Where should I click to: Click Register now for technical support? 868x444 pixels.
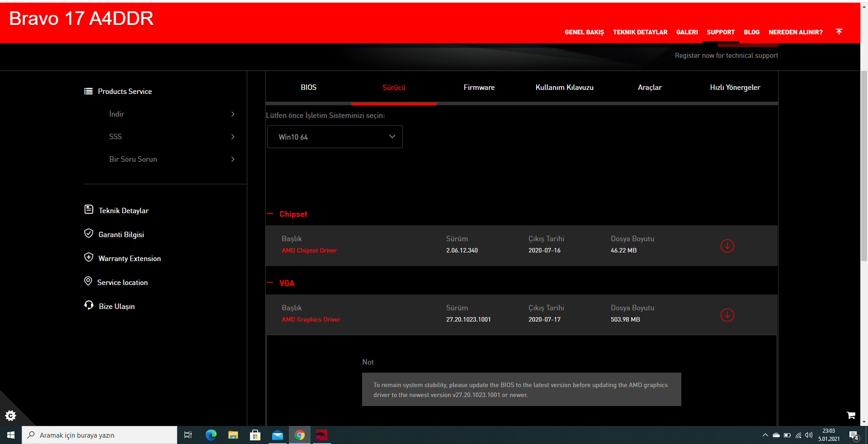tap(726, 56)
